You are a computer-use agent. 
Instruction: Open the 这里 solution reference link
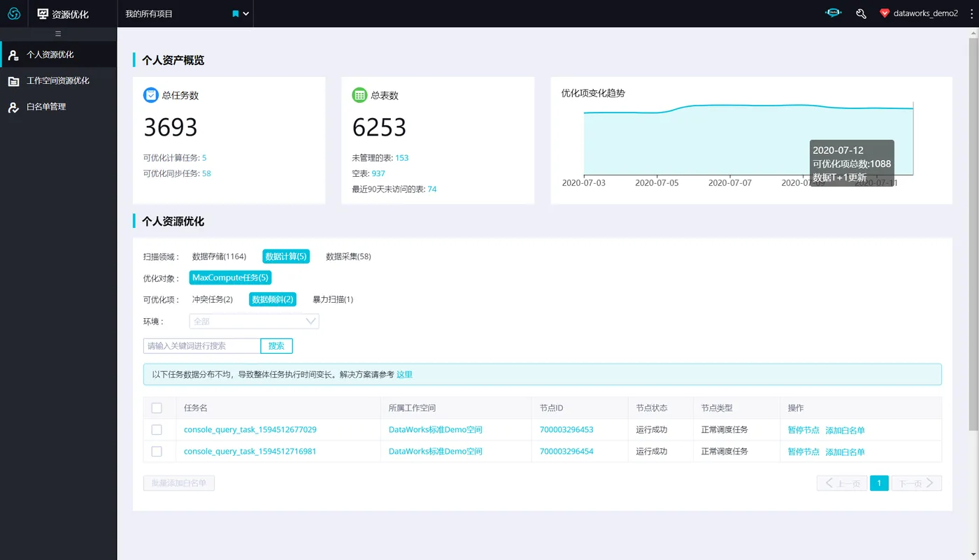pyautogui.click(x=404, y=375)
